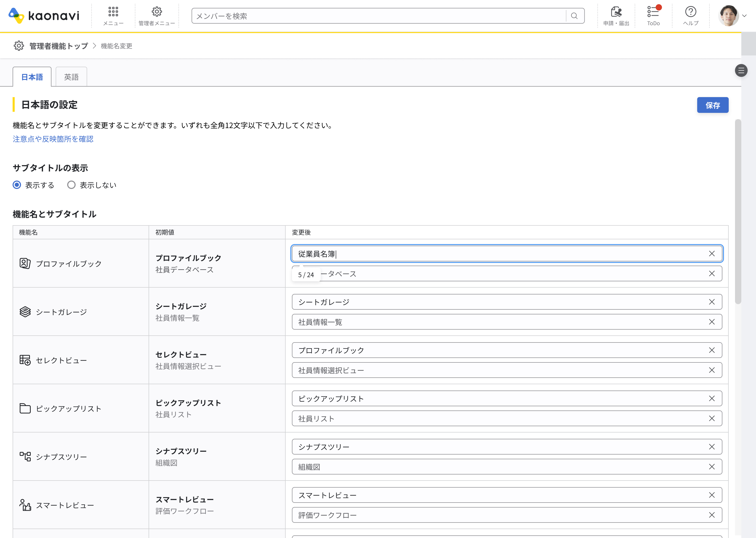Select 表示しない subtitle radio option

[x=71, y=185]
